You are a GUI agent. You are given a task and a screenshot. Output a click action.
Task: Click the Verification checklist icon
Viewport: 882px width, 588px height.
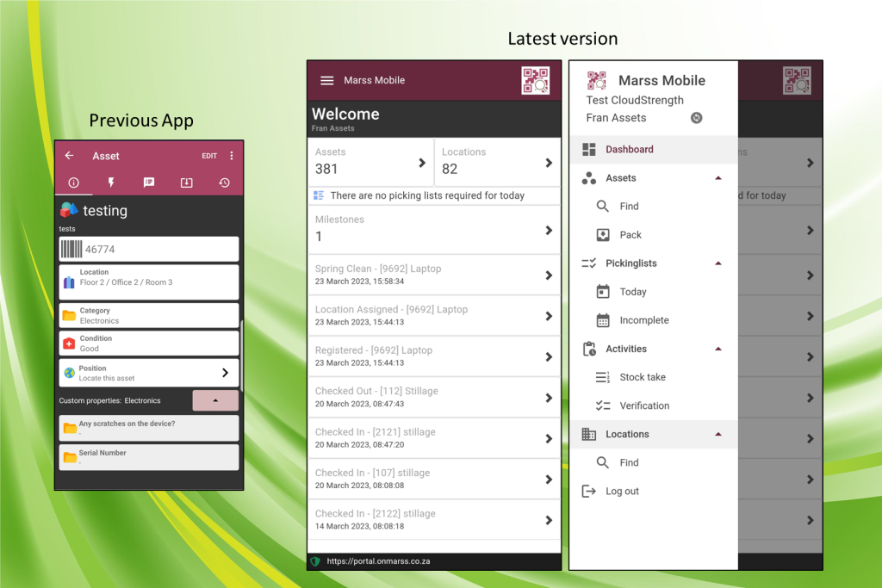pyautogui.click(x=603, y=405)
